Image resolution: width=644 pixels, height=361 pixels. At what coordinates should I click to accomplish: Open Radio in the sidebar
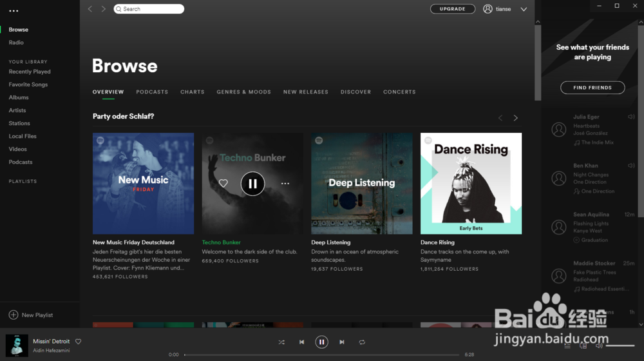tap(16, 43)
